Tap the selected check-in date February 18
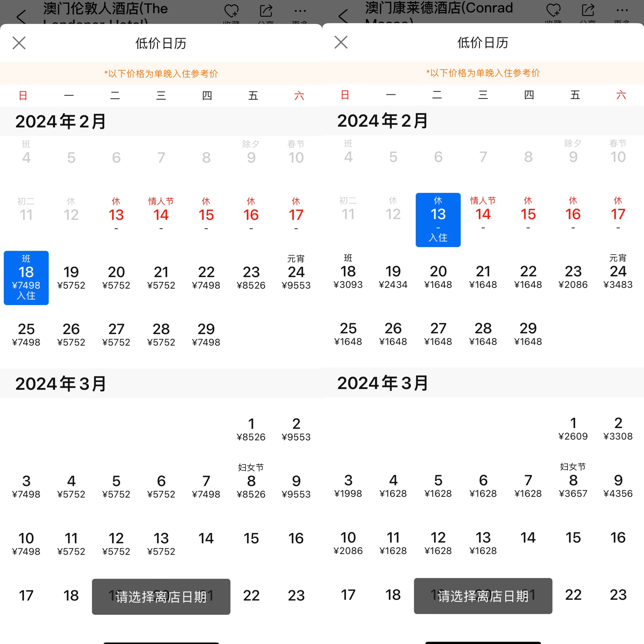Screen dimensions: 644x644 26,278
